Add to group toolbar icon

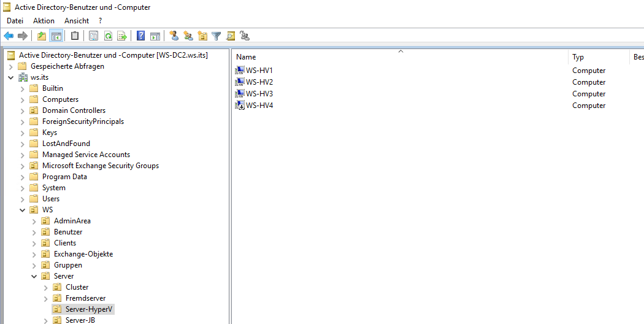coord(245,36)
